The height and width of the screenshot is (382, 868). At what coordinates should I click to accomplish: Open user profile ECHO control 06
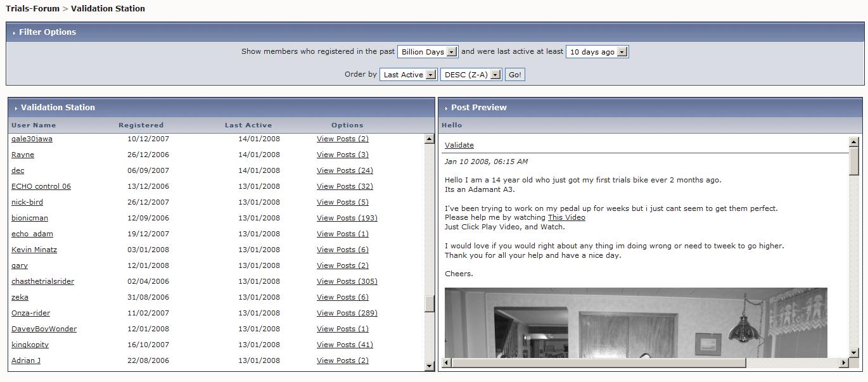(x=41, y=186)
